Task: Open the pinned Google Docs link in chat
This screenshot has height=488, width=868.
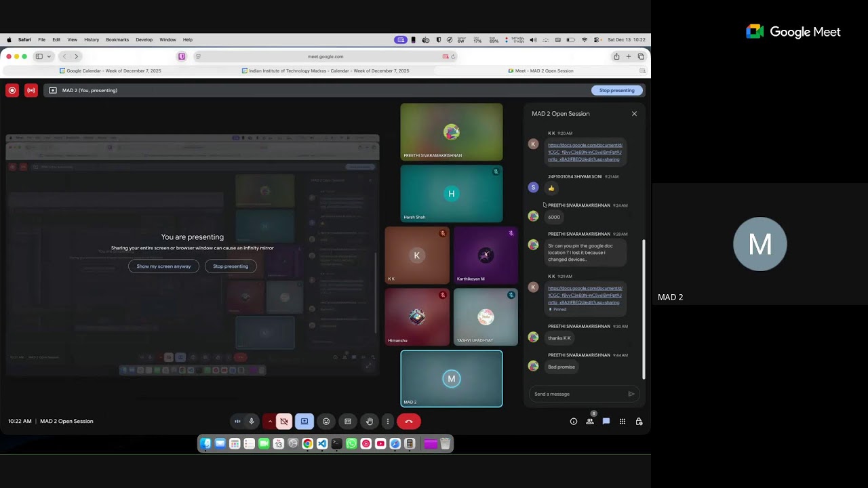Action: (x=585, y=296)
